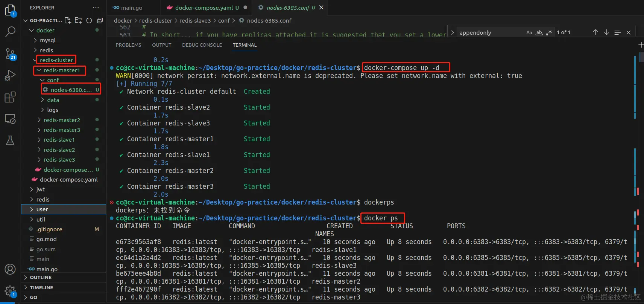Switch to the docker-compose.yaml editor tab
644x304 pixels.
[207, 8]
